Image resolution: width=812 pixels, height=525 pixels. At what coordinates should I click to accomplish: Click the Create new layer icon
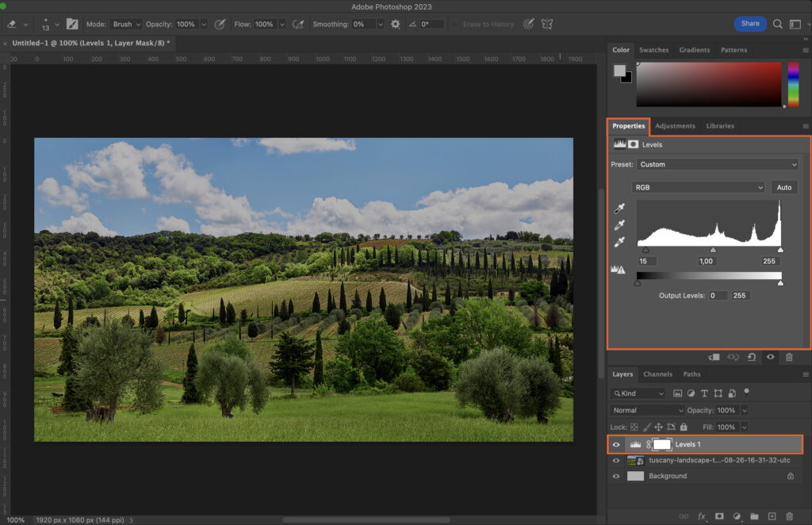coord(771,516)
